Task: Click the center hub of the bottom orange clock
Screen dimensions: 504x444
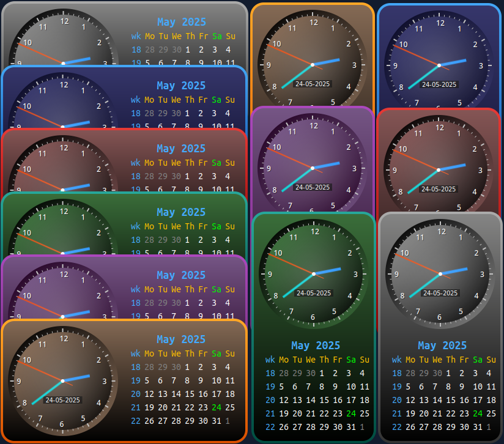Action: tap(62, 382)
